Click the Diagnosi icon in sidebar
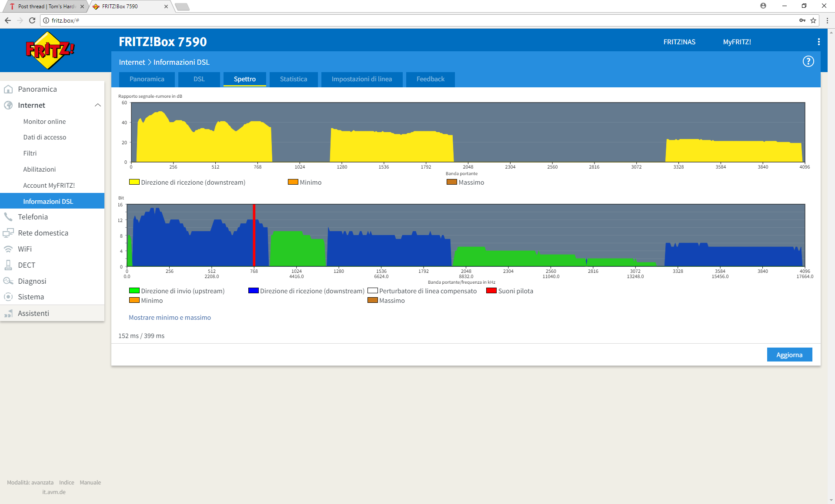 click(8, 281)
